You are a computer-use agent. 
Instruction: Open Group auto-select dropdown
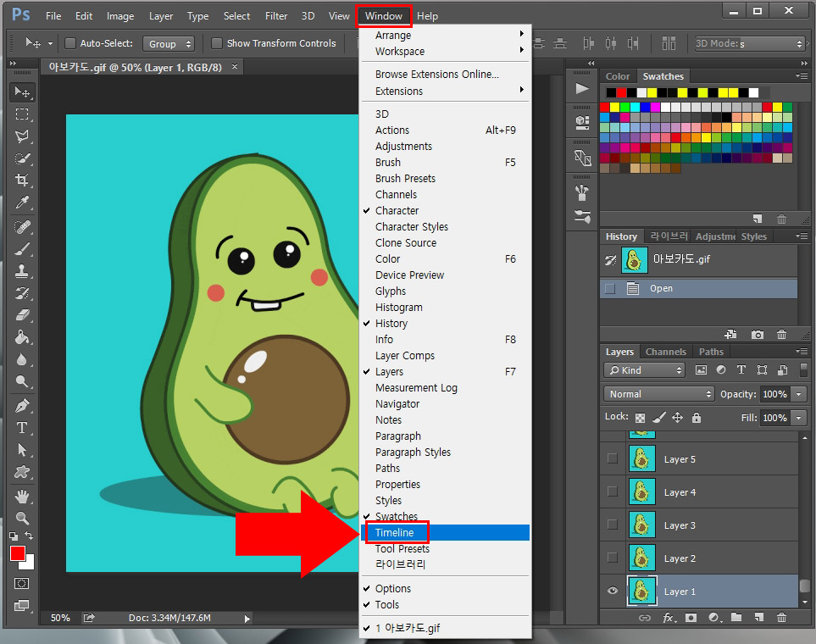pos(168,44)
